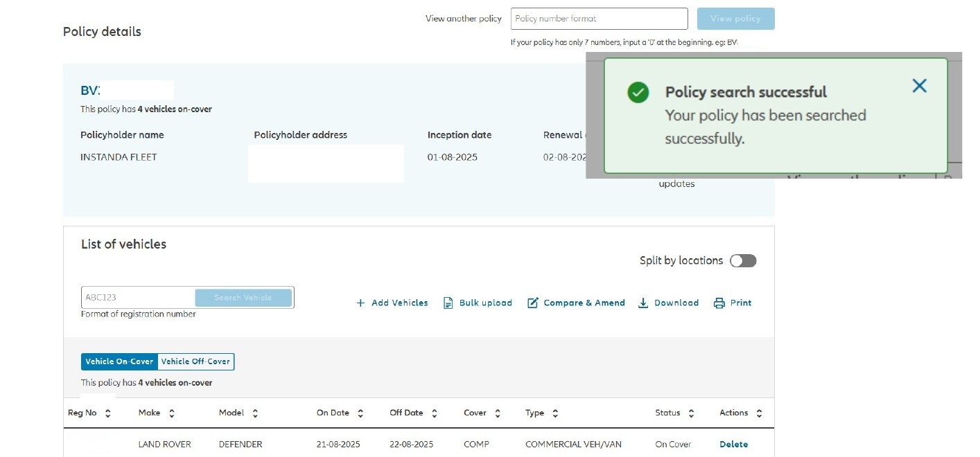Click the Print printer icon
Viewport: 980px width, 457px height.
click(x=719, y=303)
